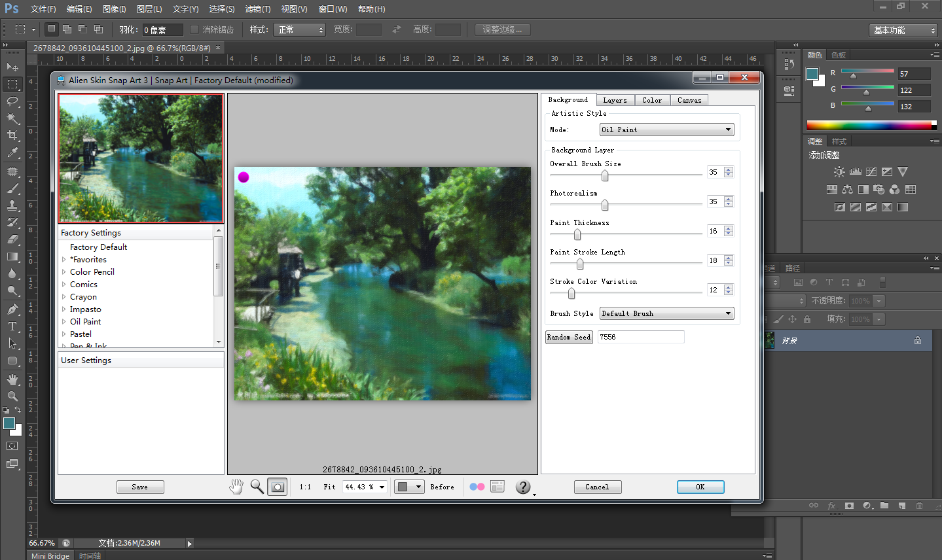
Task: Select the Move tool in Photoshop toolbar
Action: point(12,67)
